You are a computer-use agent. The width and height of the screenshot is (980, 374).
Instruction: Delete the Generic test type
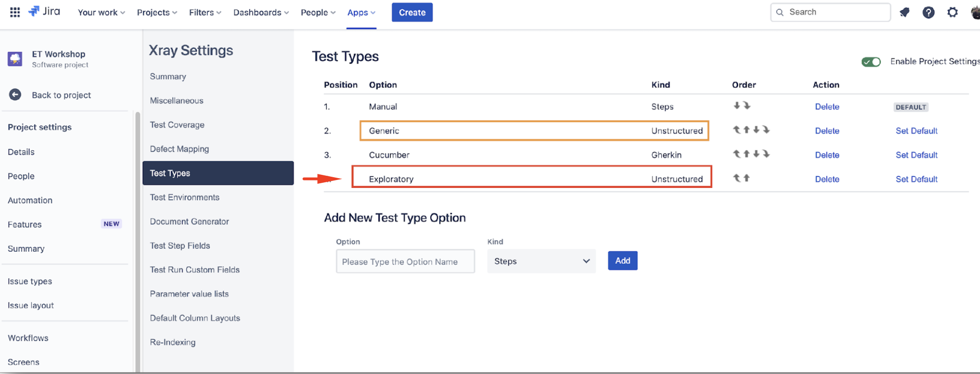pos(827,131)
